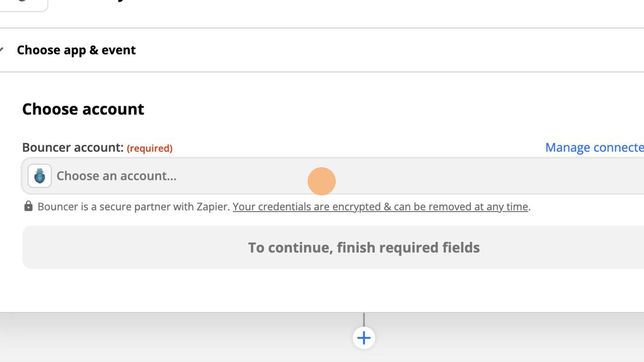Click the step app icon box at top-left
Image resolution: width=644 pixels, height=362 pixels.
point(23,3)
